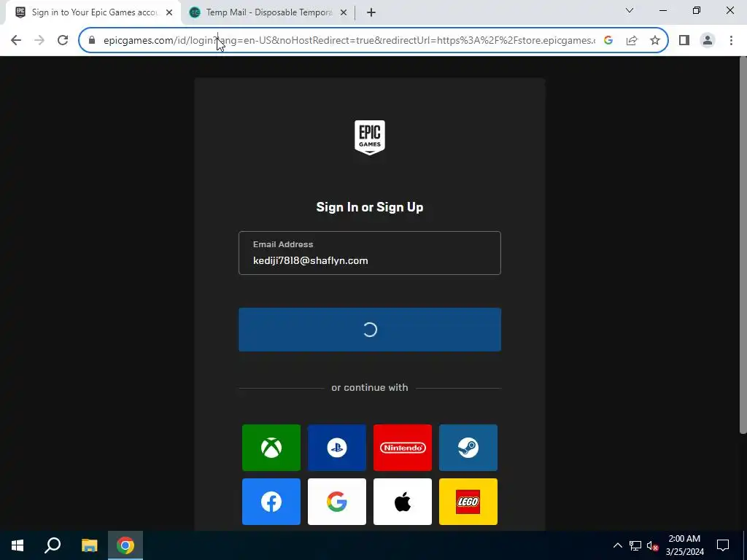Viewport: 747px width, 560px height.
Task: Click the page vertical scrollbar
Action: [x=743, y=245]
